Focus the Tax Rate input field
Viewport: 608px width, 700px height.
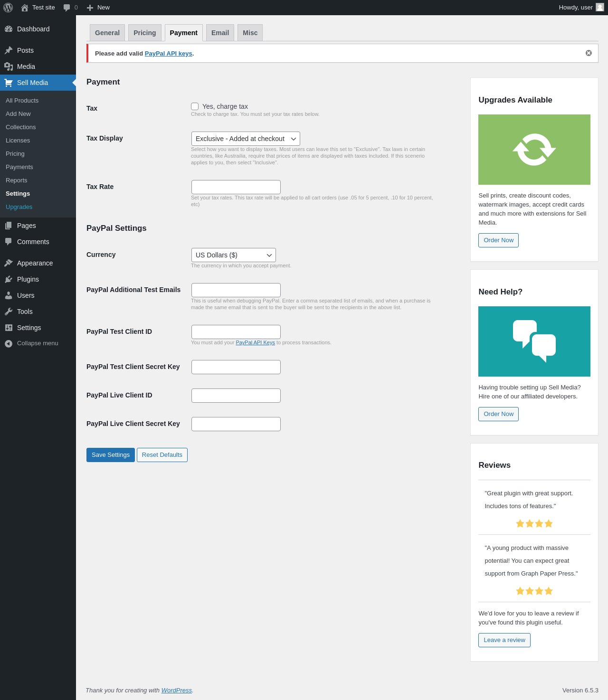point(236,187)
